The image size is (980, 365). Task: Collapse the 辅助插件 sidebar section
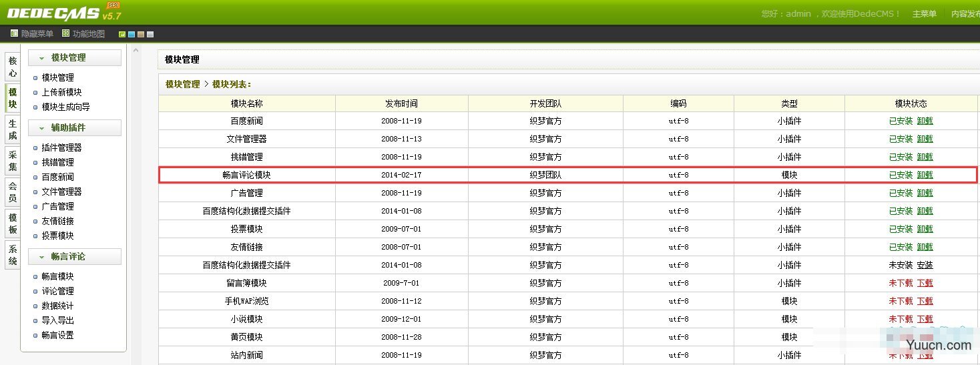pos(41,128)
